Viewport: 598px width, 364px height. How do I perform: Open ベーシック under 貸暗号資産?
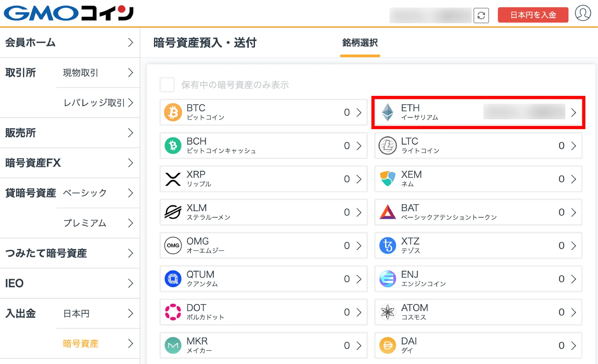(x=98, y=193)
